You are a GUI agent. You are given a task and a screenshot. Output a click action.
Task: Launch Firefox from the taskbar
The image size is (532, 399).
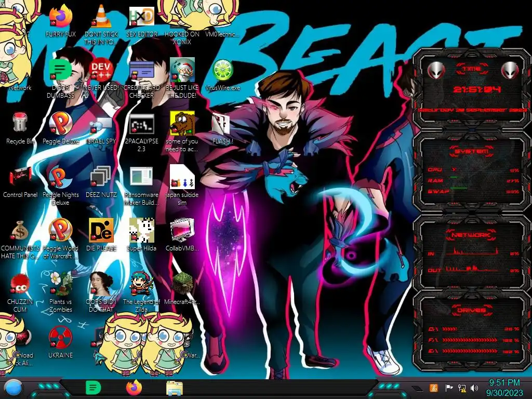tap(134, 388)
